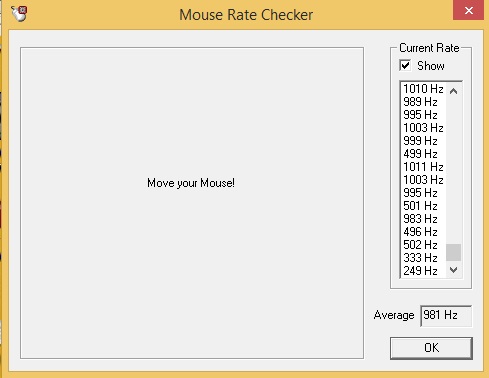Click the scrollbar track above the thumb

(453, 171)
